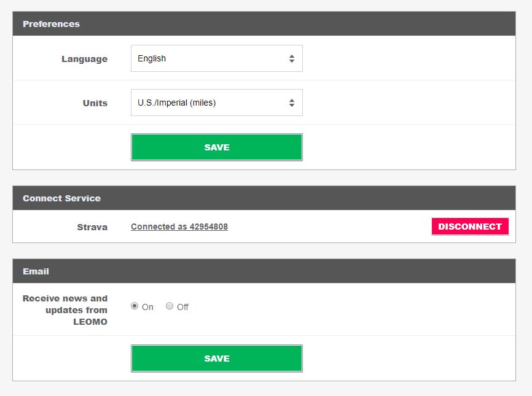532x396 pixels.
Task: Click the Preferences section header
Action: pyautogui.click(x=52, y=24)
